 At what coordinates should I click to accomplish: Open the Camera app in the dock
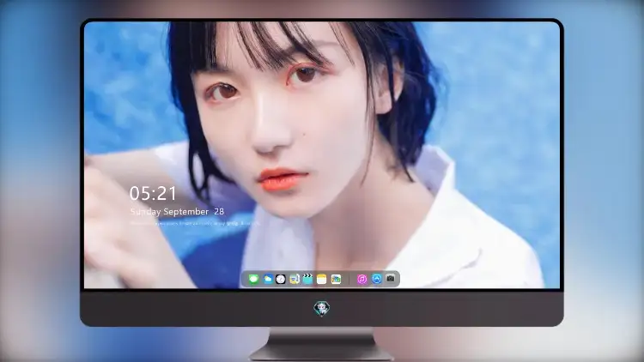(x=391, y=279)
